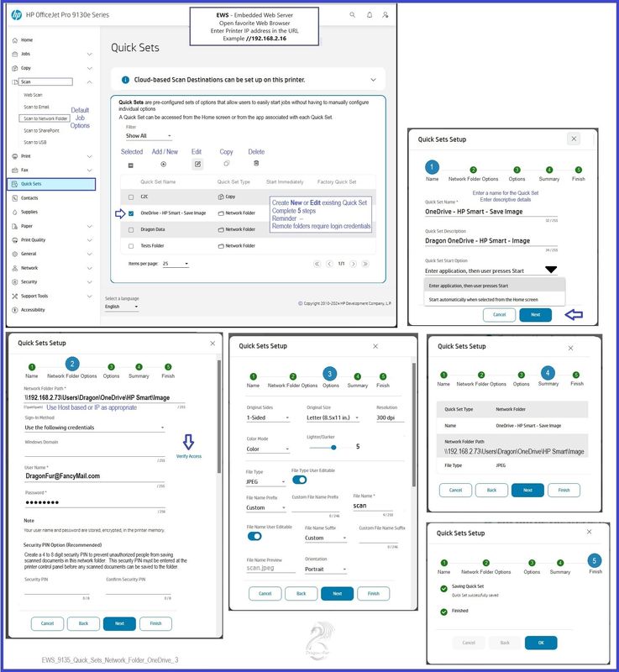Click the Network icon in sidebar

tap(15, 268)
